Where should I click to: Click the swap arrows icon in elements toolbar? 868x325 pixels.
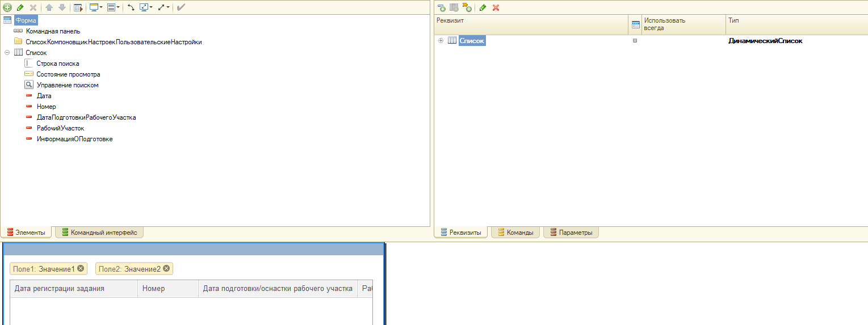[131, 7]
